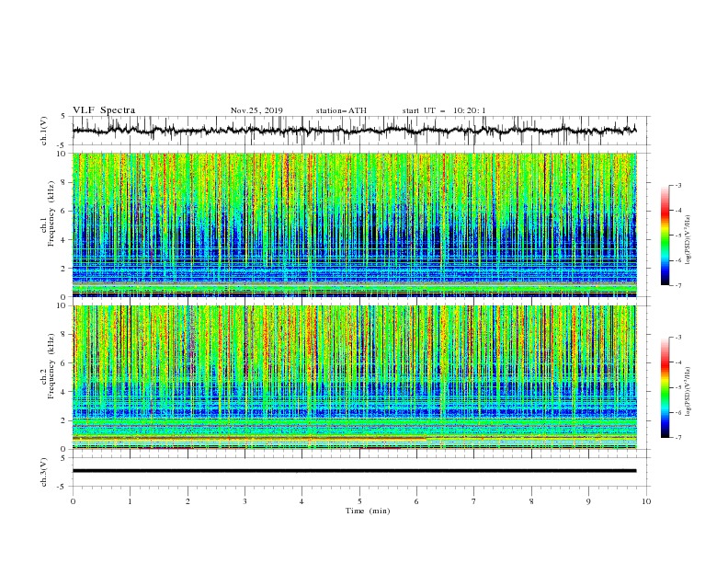Select the "start UT = 10:20:1" text
The image size is (728, 563).
point(444,110)
